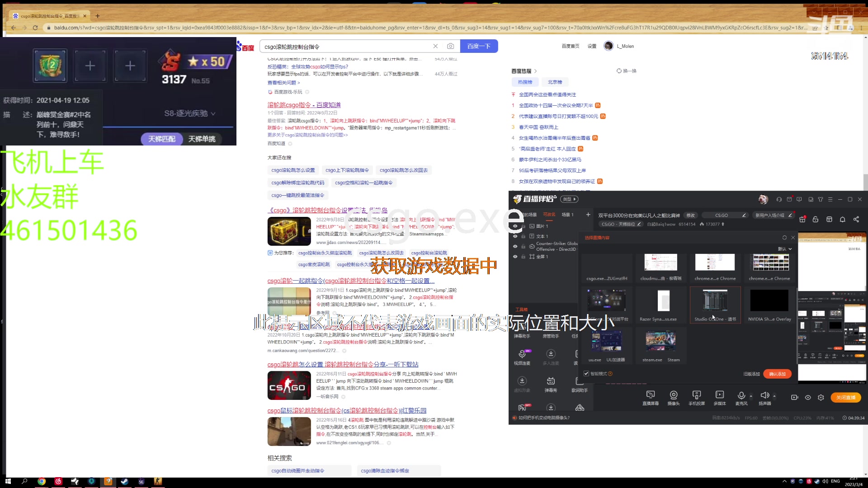
Task: Toggle lock on the 文本 1 layer
Action: (x=524, y=236)
